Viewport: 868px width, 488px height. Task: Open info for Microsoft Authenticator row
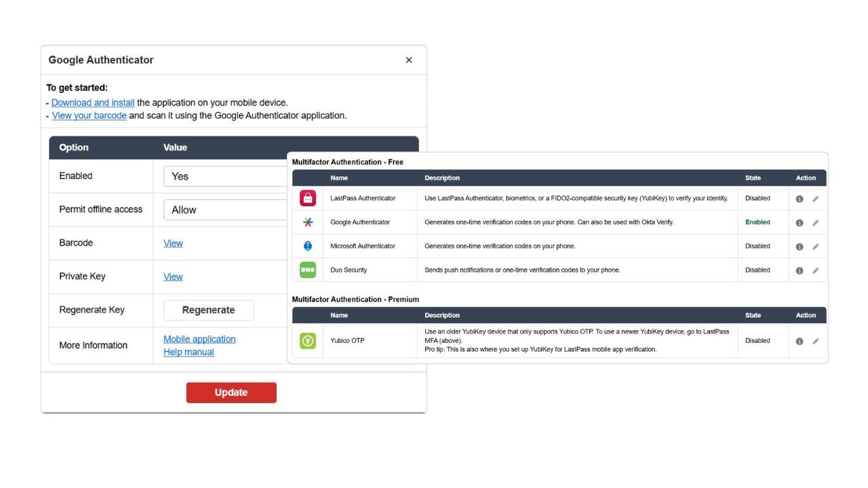800,247
